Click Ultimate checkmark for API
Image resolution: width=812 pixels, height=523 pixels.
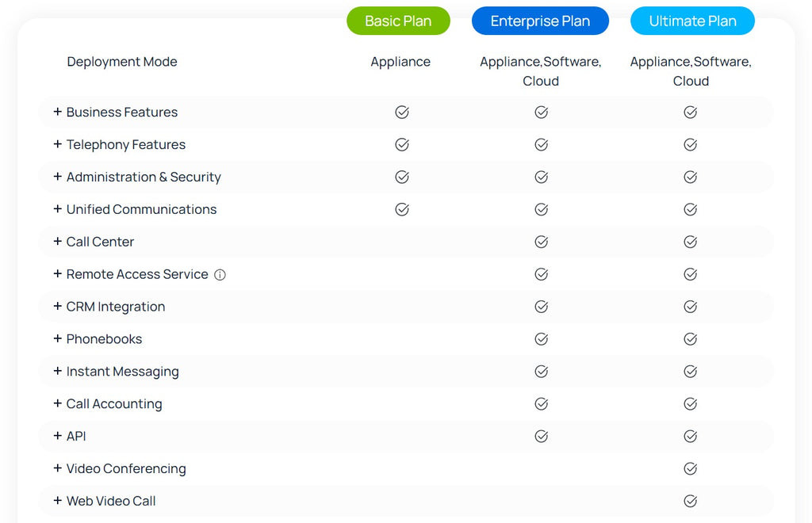(691, 437)
